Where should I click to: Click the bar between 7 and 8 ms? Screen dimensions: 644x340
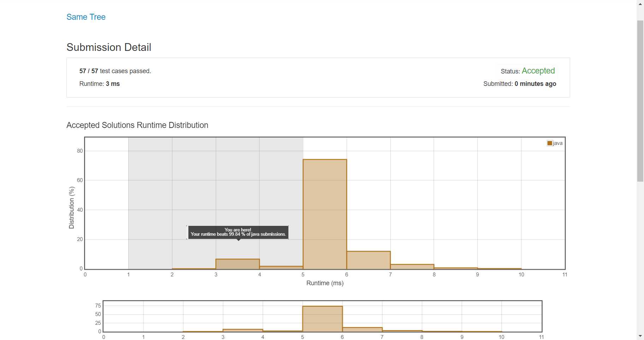coord(412,266)
